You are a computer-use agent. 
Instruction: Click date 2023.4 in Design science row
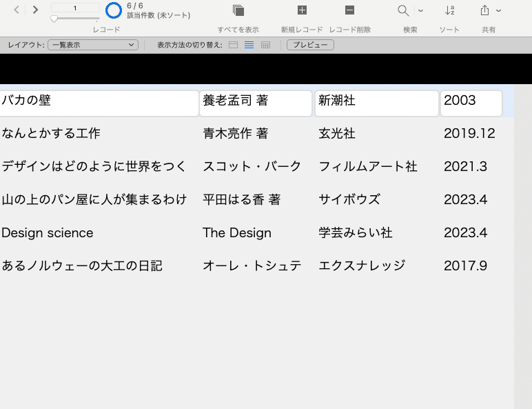[x=466, y=232]
